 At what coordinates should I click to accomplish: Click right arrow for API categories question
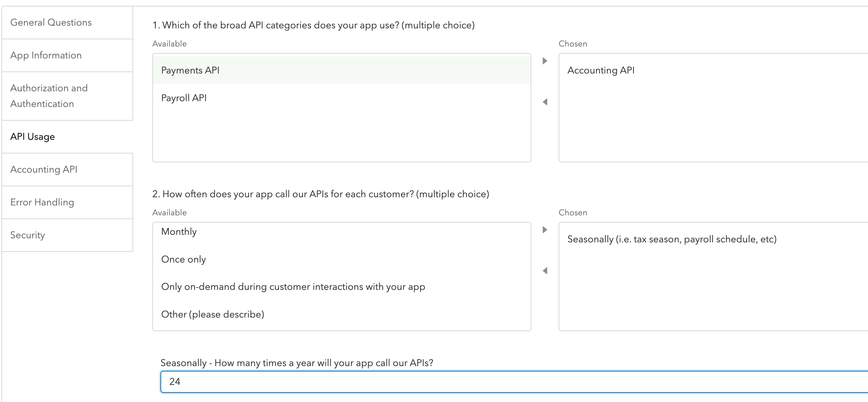pyautogui.click(x=545, y=61)
